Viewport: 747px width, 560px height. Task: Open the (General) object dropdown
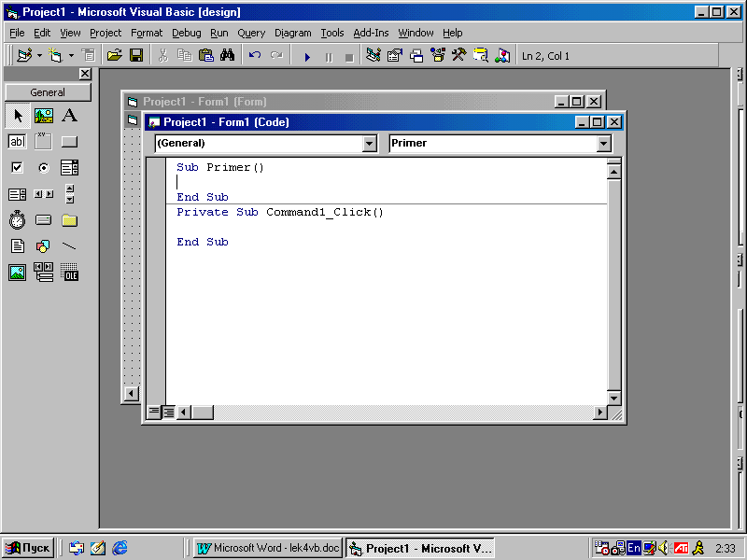(x=370, y=144)
